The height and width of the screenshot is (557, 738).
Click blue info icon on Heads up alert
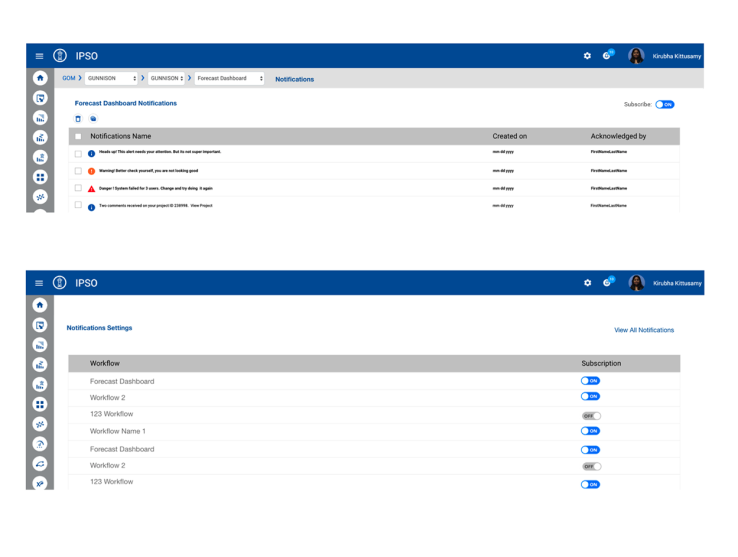click(x=91, y=153)
